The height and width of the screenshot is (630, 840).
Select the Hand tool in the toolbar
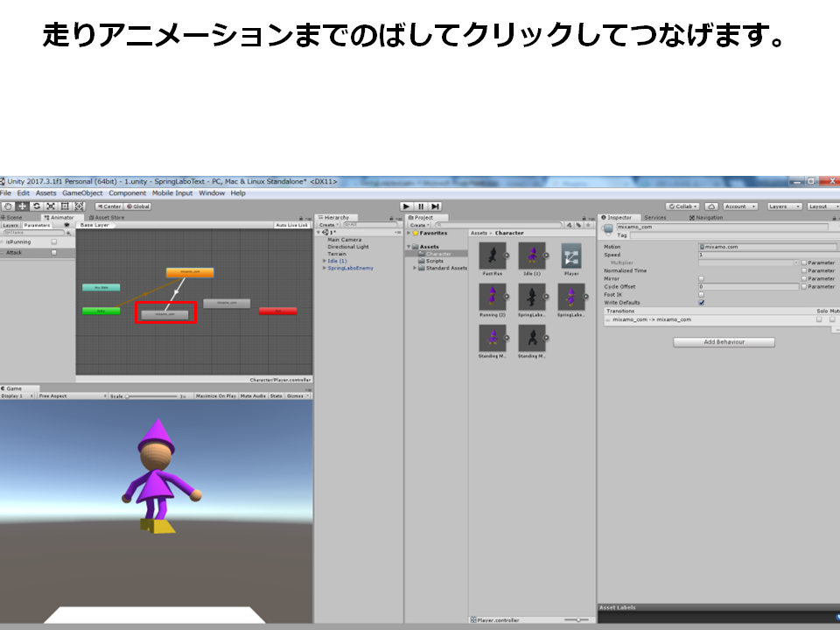pos(8,206)
